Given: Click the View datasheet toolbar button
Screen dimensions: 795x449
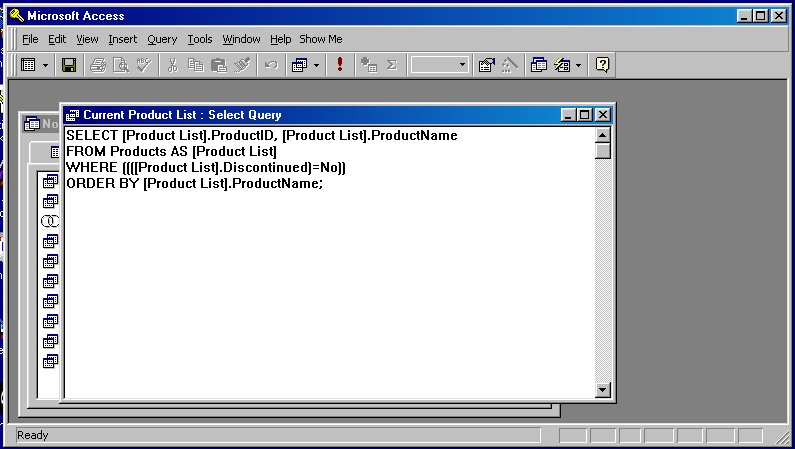Looking at the screenshot, I should 28,65.
